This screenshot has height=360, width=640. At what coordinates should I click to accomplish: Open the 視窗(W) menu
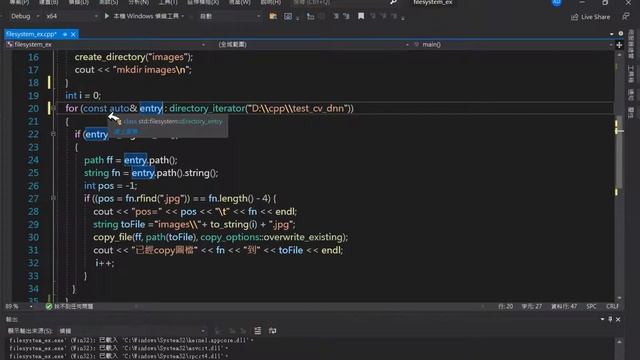[x=240, y=2]
